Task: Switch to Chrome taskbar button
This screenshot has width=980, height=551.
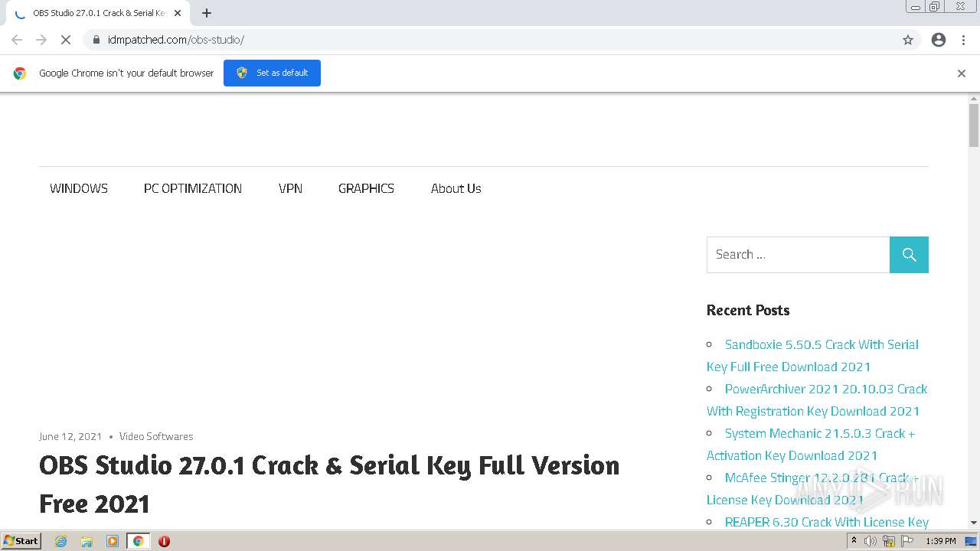Action: coord(138,541)
